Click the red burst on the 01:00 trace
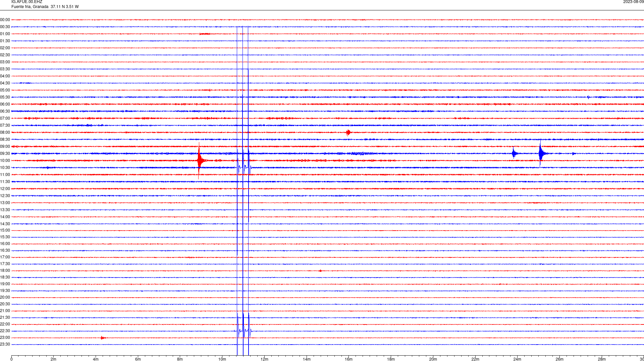The width and height of the screenshot is (644, 362). [x=205, y=34]
